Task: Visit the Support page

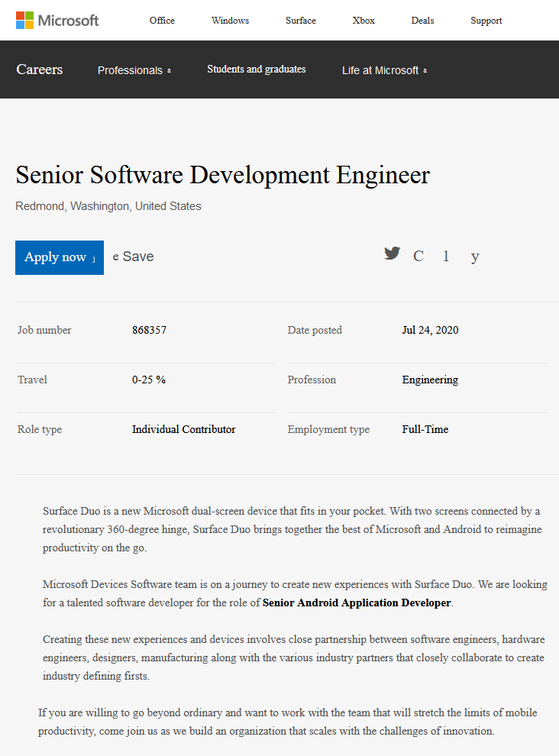Action: coord(486,21)
